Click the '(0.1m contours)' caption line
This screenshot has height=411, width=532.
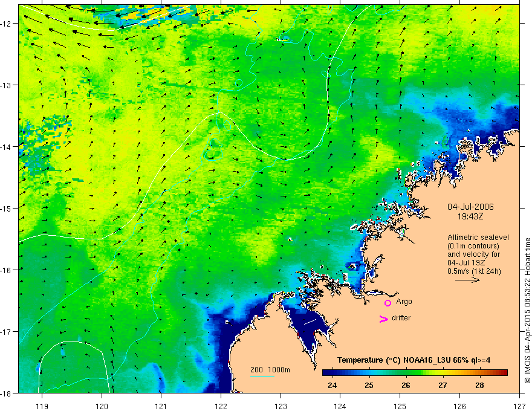473,246
